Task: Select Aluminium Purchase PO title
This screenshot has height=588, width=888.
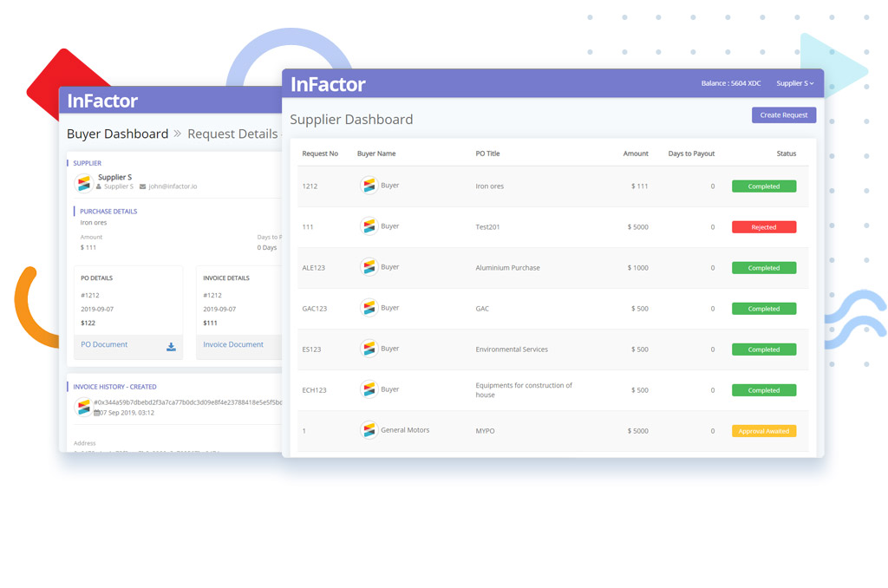Action: [x=507, y=268]
